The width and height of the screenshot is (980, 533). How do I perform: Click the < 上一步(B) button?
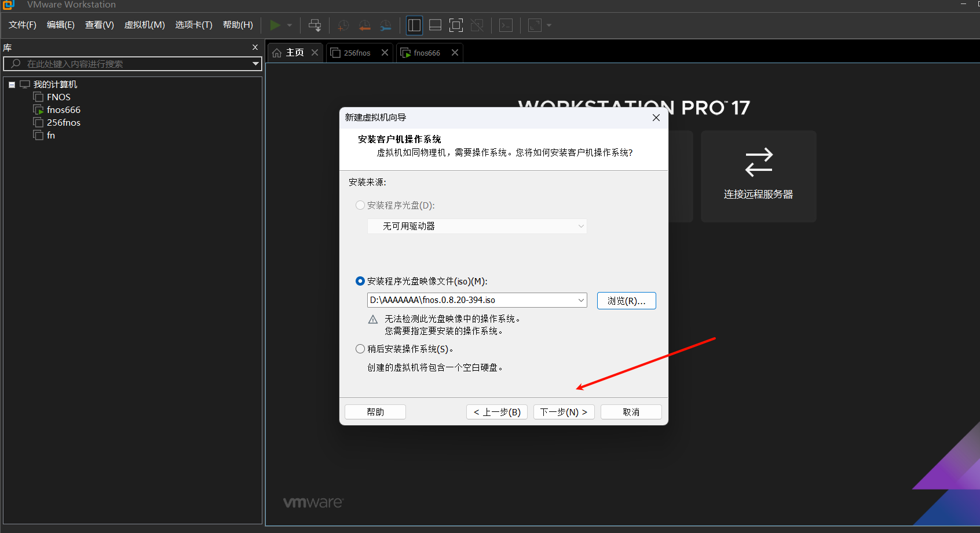497,412
